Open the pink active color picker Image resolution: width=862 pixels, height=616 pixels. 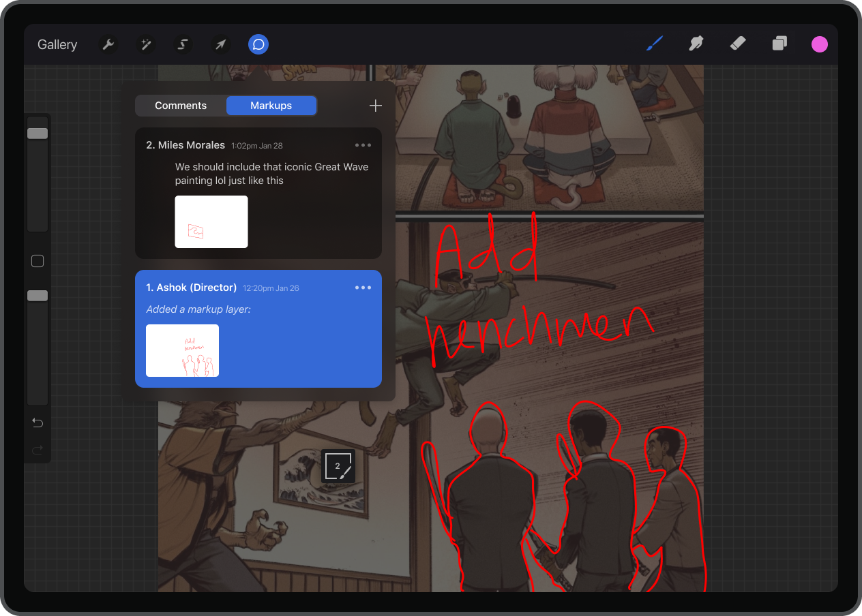pos(820,44)
